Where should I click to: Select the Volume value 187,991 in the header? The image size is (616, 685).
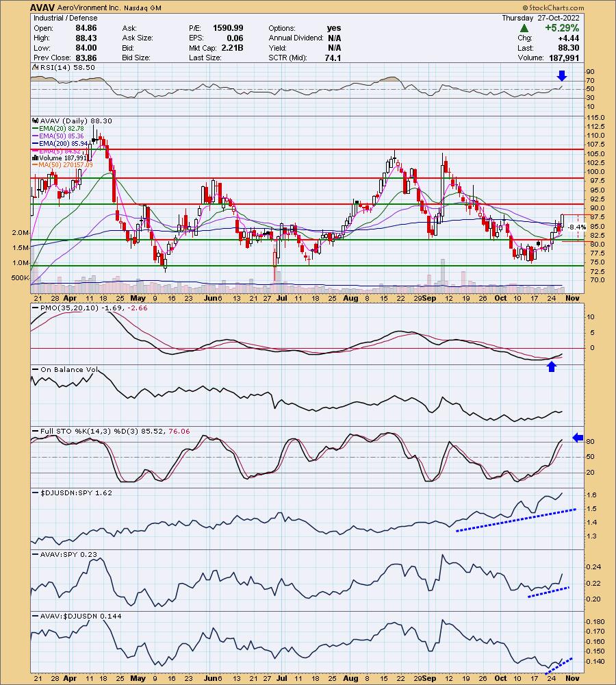point(563,58)
